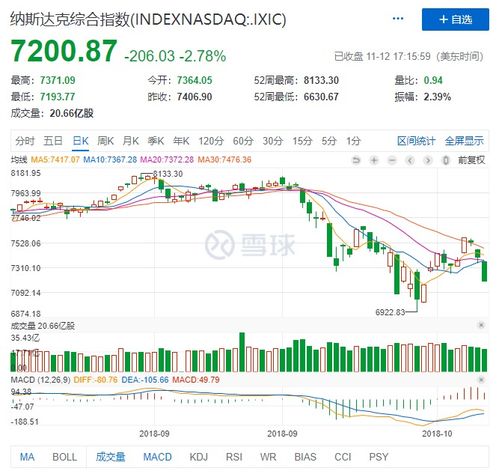Toggle the MACD indicator at the bottom
Screen dimensions: 499x474
[157, 457]
